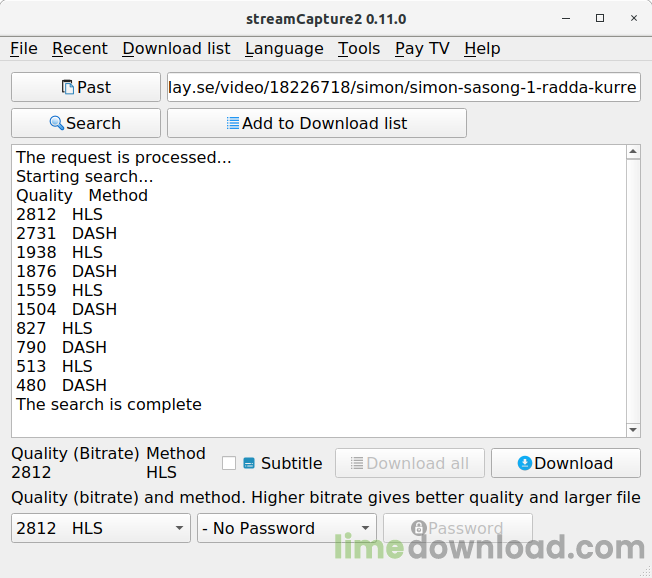
Task: Click Add to Download list button
Action: (317, 124)
